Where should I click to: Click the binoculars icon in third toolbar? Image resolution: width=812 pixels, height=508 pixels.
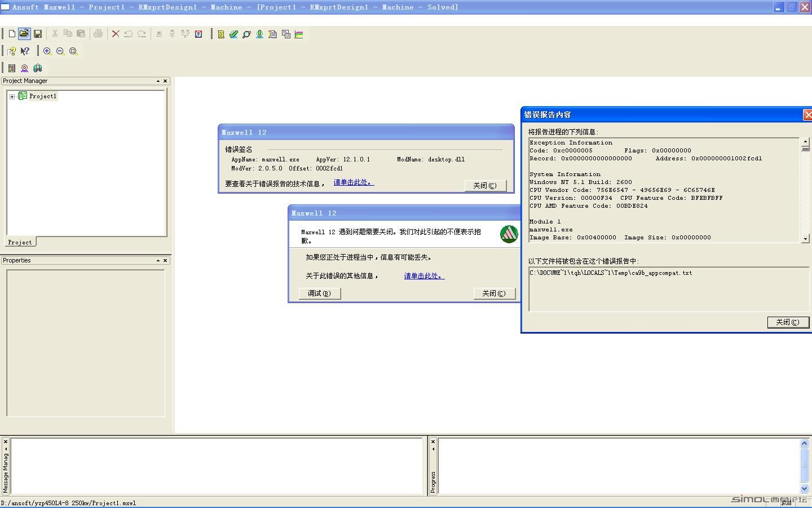click(x=38, y=68)
